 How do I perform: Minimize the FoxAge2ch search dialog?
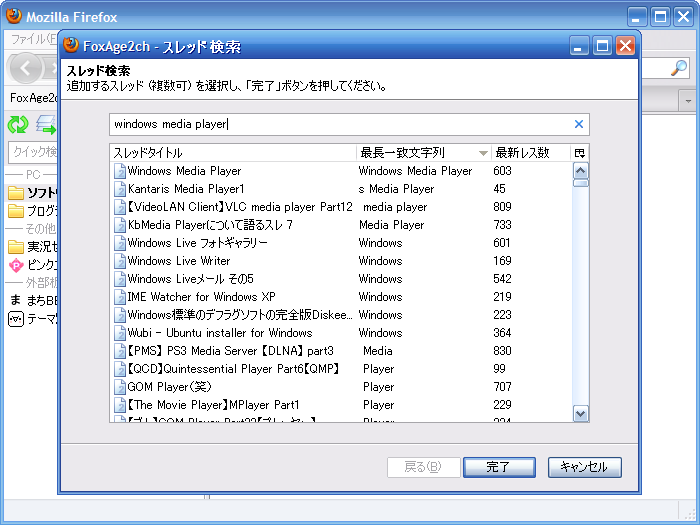coord(579,46)
